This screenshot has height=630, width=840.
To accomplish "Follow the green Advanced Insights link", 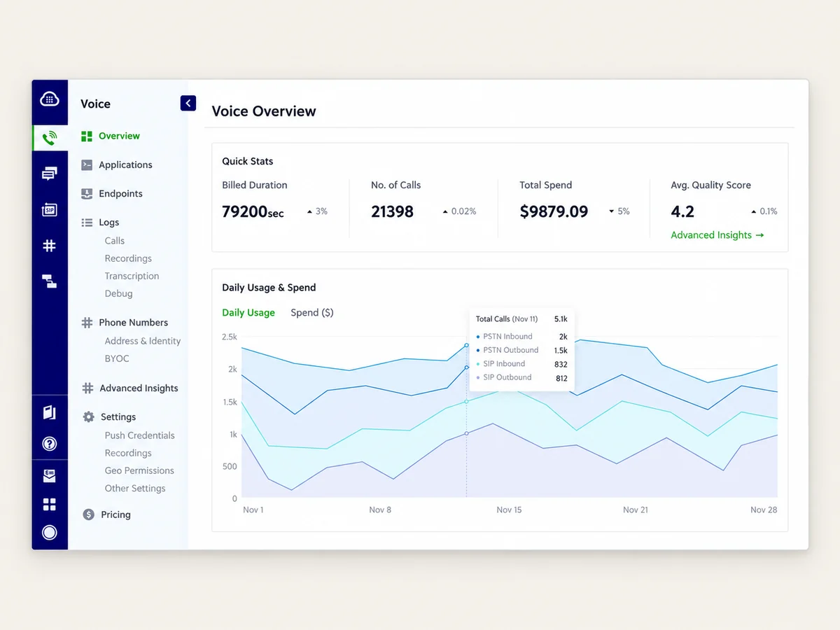I will coord(717,235).
